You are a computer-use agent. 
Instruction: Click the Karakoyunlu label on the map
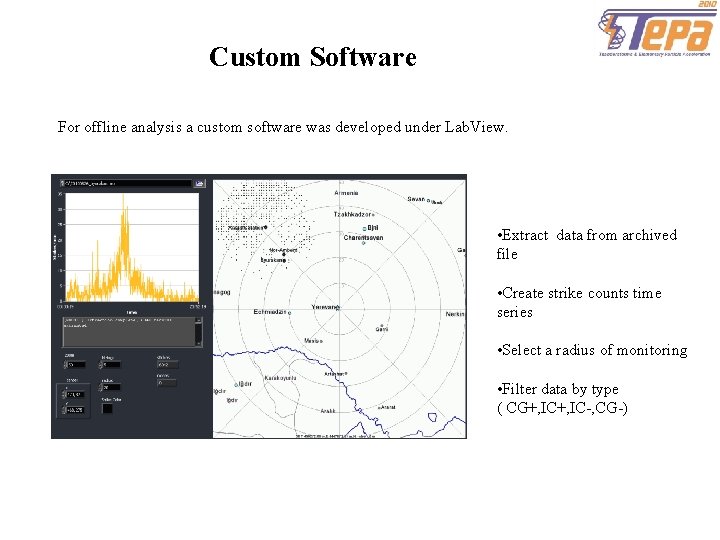[280, 378]
